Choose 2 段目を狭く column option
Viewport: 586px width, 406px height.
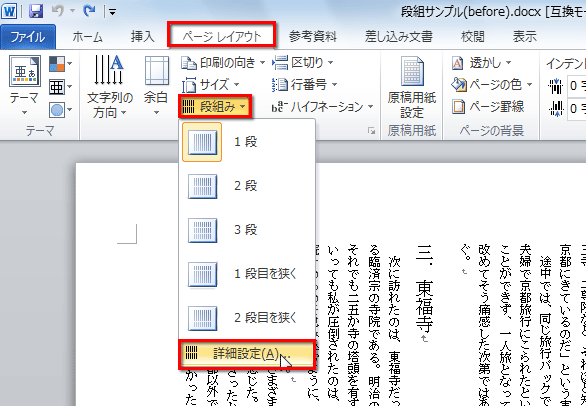click(x=247, y=318)
